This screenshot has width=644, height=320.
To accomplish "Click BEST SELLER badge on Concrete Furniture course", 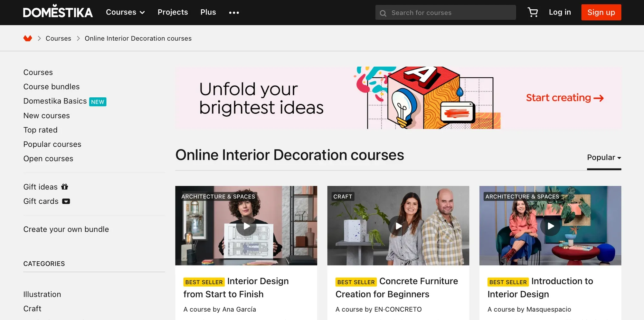I will (x=356, y=282).
